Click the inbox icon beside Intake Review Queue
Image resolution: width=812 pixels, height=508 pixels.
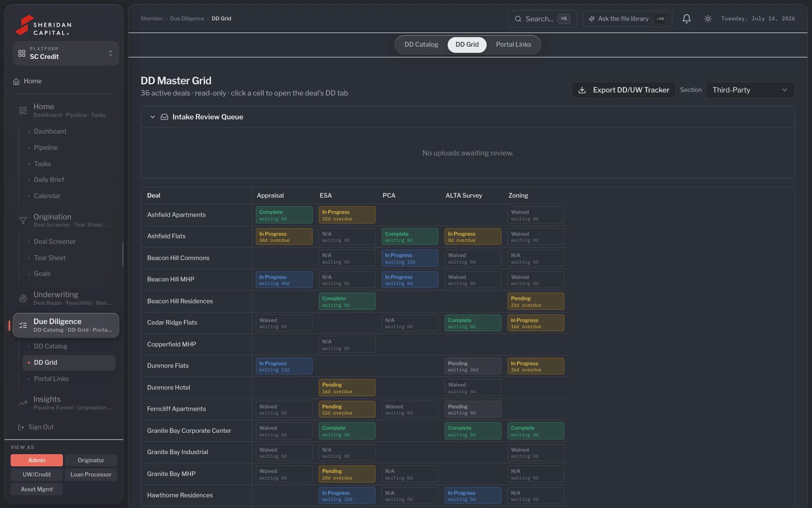coord(164,117)
